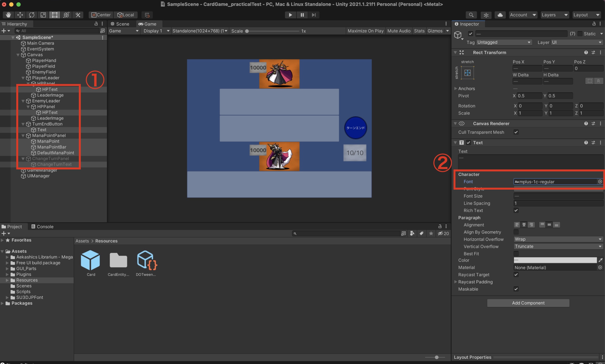The image size is (605, 364).
Task: Select the Rotate tool
Action: pyautogui.click(x=32, y=15)
